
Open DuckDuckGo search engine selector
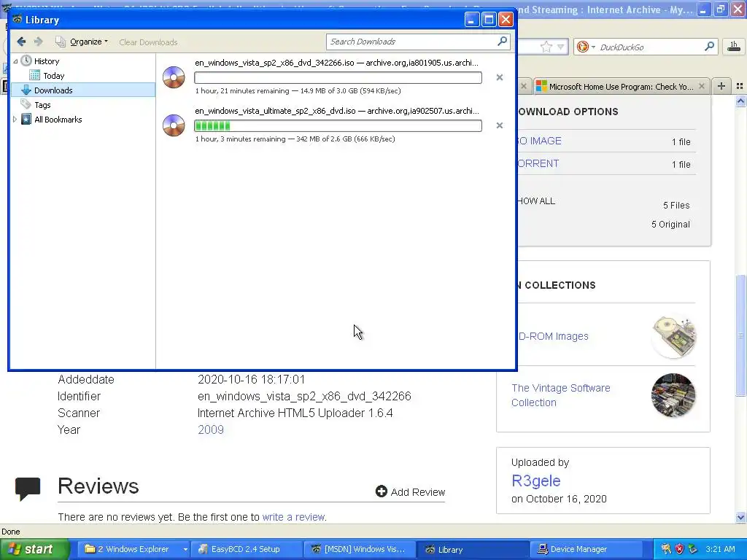coord(586,47)
